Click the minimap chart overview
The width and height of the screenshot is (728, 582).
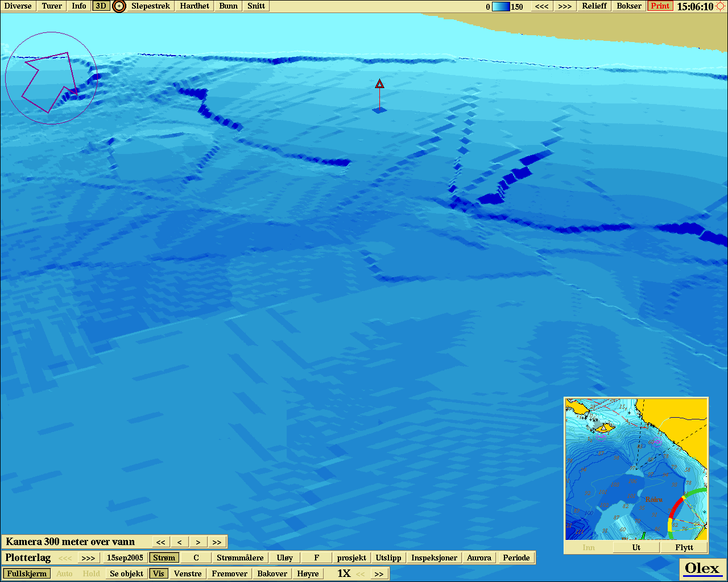pos(636,469)
